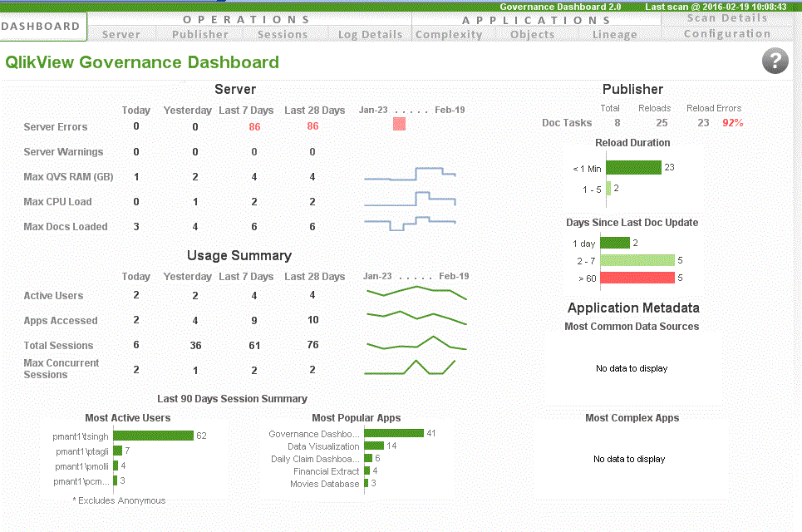Click the Max QVS RAM sparkline chart
802x532 pixels.
[x=410, y=174]
